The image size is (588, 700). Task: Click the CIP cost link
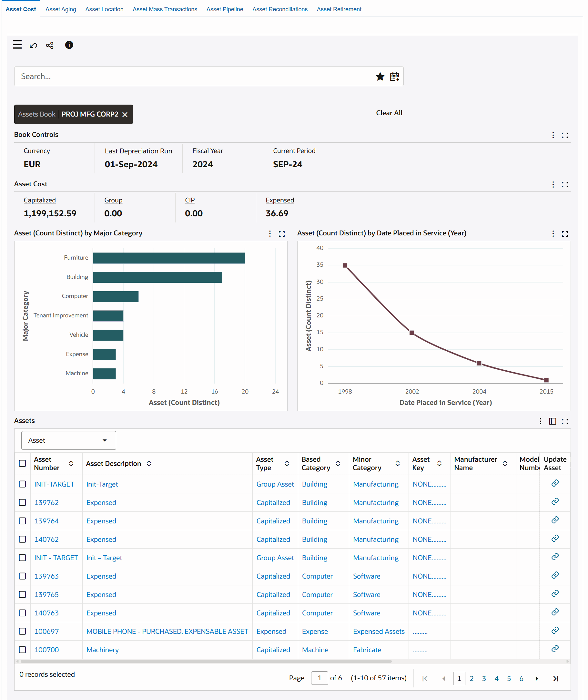click(190, 200)
